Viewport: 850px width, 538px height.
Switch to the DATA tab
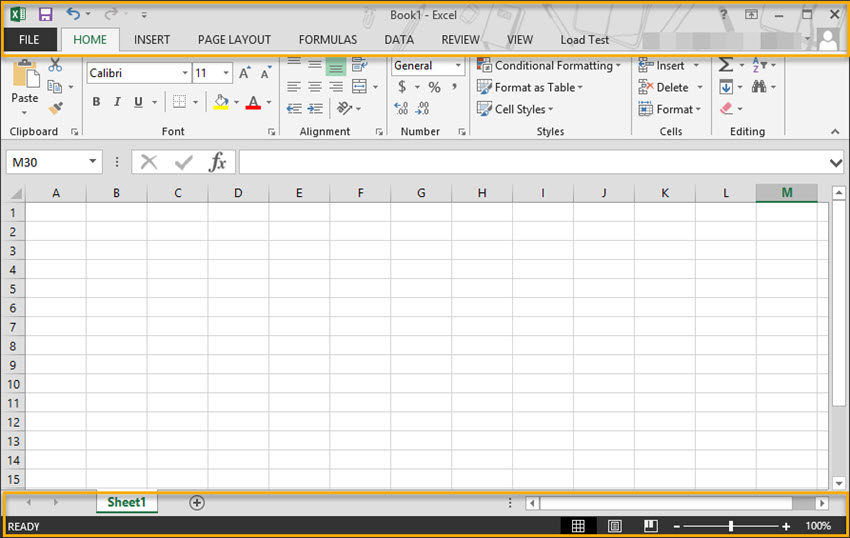399,40
